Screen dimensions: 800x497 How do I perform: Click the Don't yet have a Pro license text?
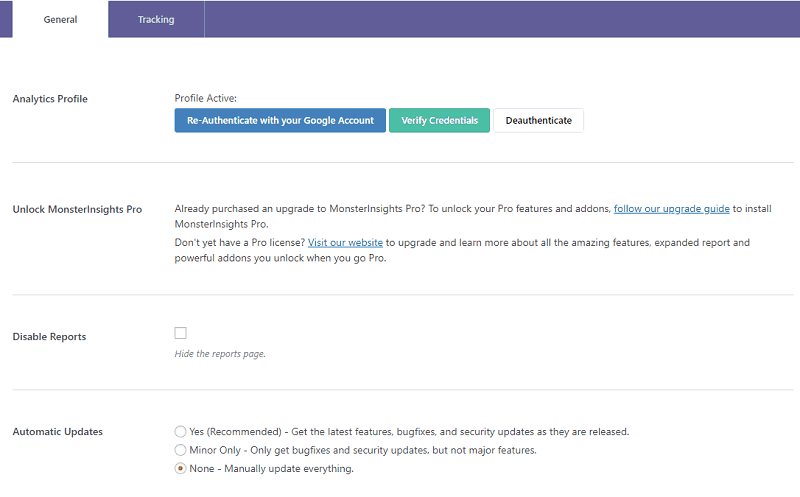pos(240,242)
